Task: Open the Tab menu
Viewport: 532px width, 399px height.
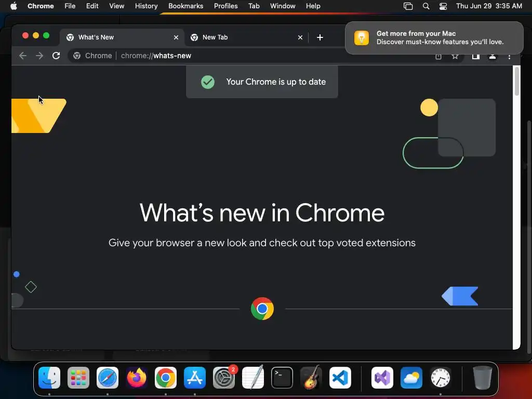Action: coord(254,6)
